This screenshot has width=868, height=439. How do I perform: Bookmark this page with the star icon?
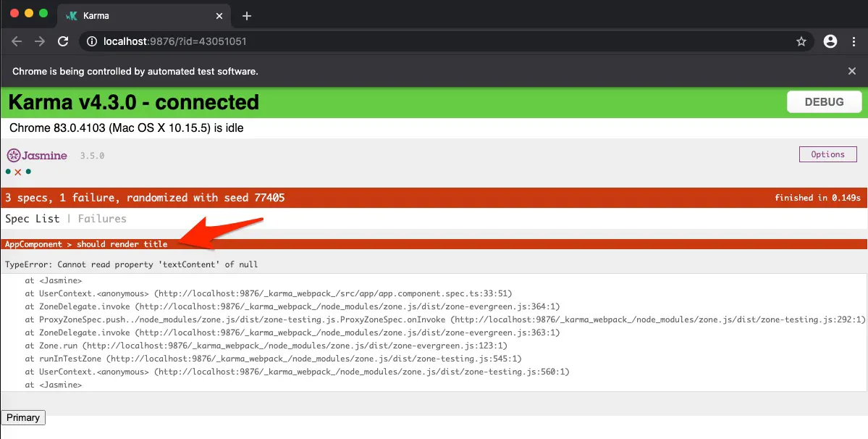tap(801, 41)
